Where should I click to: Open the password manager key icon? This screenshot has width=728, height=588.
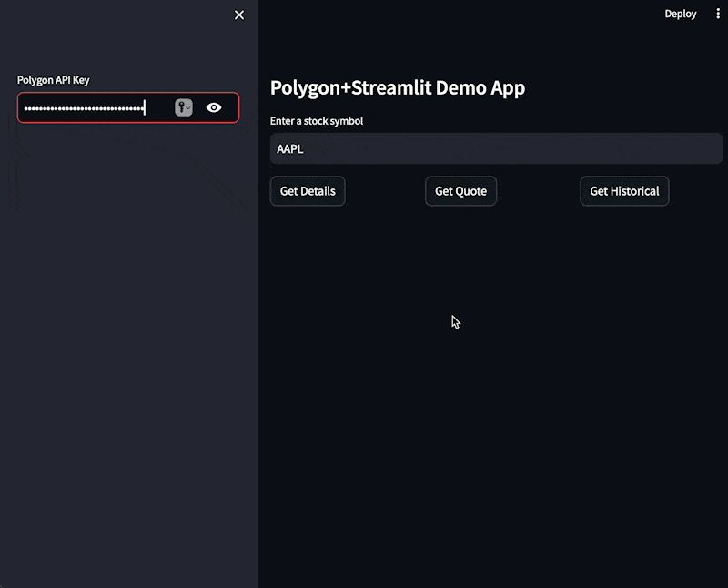coord(181,107)
